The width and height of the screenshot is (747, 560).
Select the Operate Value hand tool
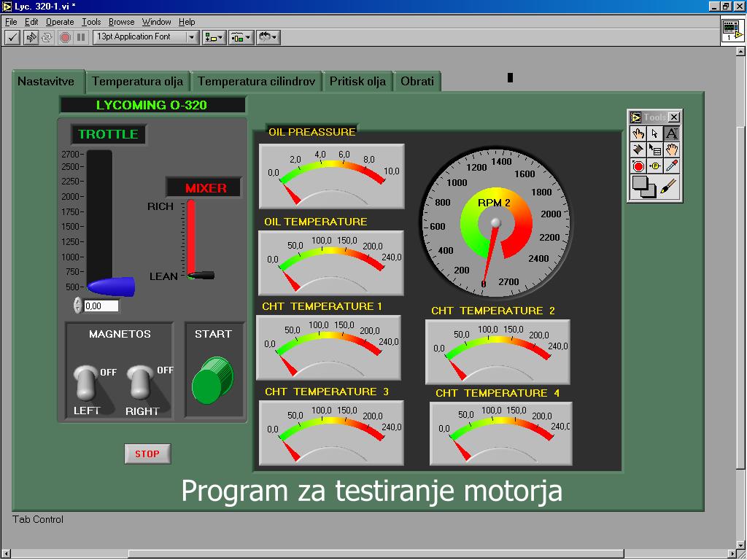[638, 134]
